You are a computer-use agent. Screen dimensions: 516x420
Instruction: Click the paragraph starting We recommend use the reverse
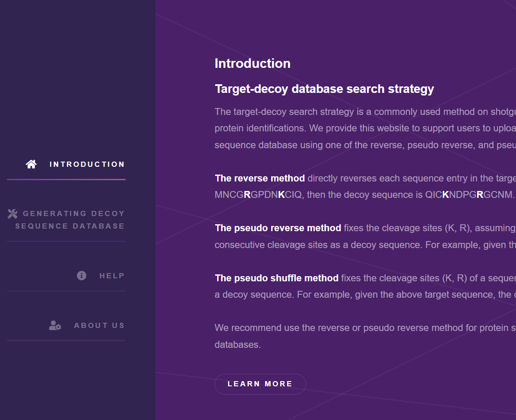coord(365,336)
